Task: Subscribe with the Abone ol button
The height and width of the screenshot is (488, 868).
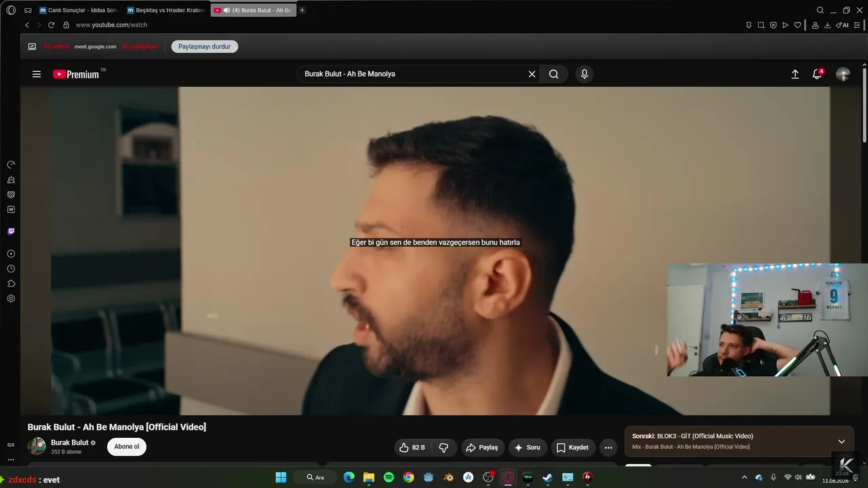Action: point(127,447)
